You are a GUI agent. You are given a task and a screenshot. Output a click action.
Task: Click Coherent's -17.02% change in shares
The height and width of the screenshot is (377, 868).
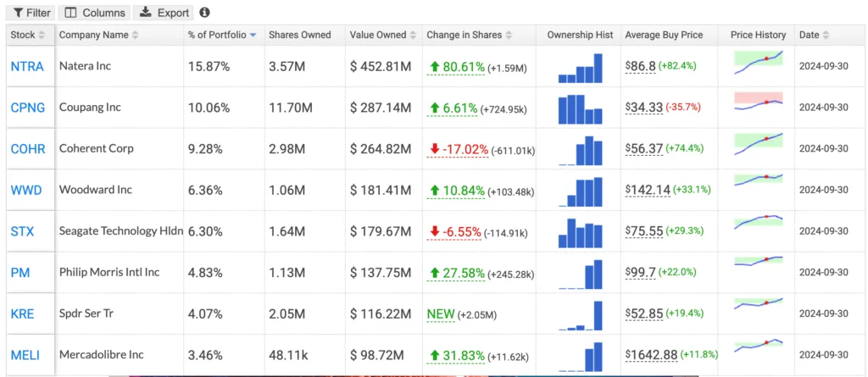point(458,149)
